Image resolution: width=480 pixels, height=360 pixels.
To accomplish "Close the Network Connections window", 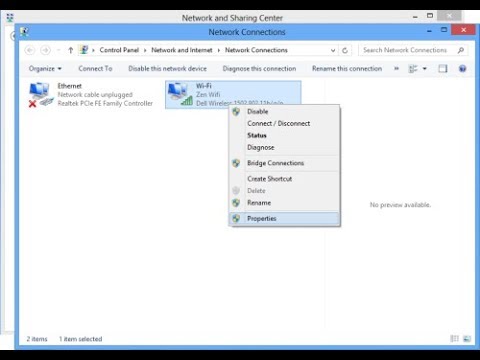I will pyautogui.click(x=463, y=30).
